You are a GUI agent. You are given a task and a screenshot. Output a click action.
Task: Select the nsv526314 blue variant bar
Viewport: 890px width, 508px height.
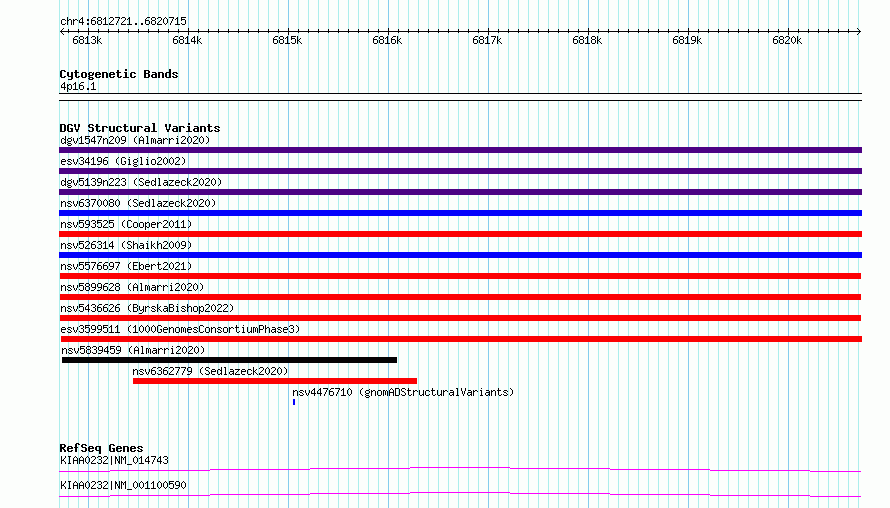[460, 255]
